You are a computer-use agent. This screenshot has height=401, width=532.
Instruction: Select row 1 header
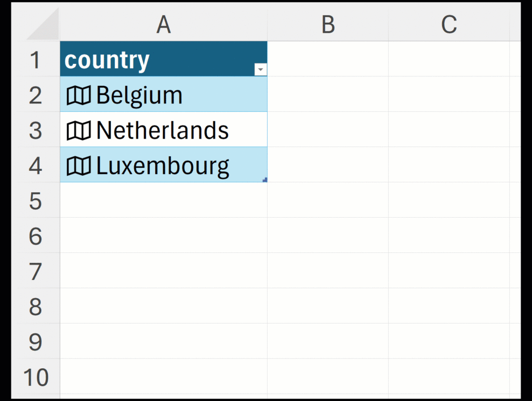(35, 60)
